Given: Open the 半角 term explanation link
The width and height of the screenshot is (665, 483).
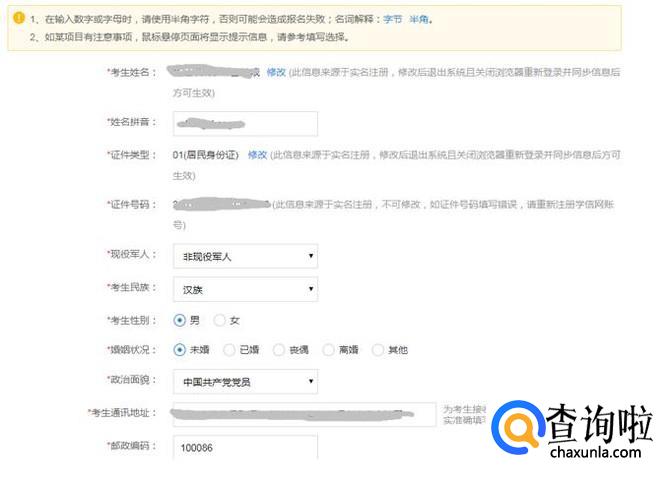Looking at the screenshot, I should 419,19.
